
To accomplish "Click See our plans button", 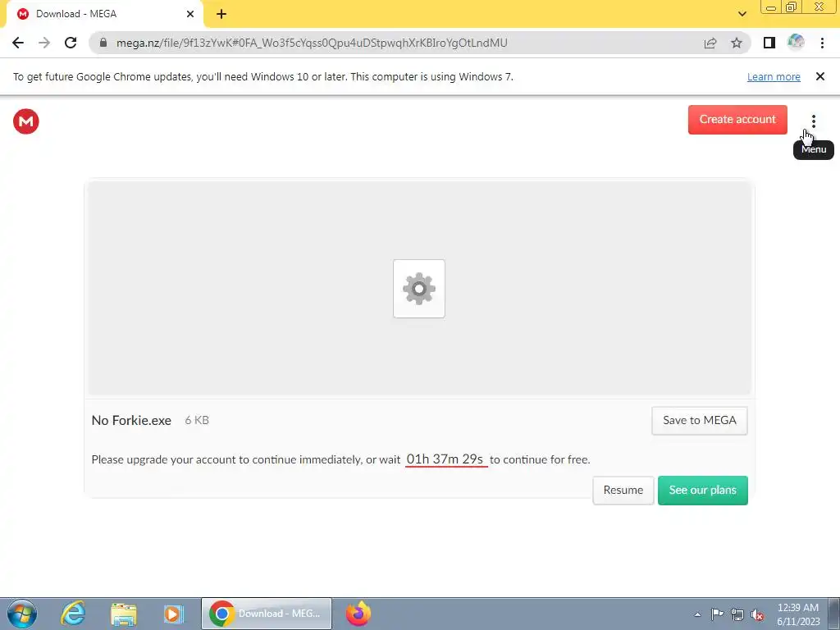I will pyautogui.click(x=703, y=491).
